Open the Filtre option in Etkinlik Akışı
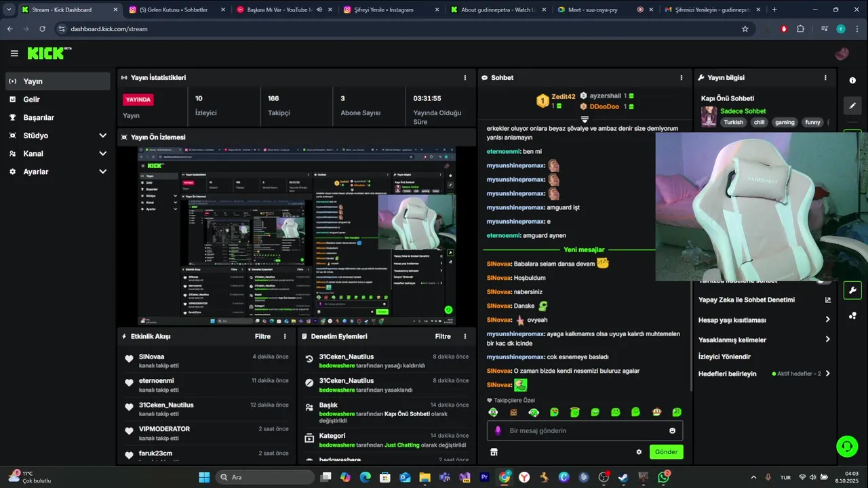Viewport: 868px width, 488px height. coord(262,336)
